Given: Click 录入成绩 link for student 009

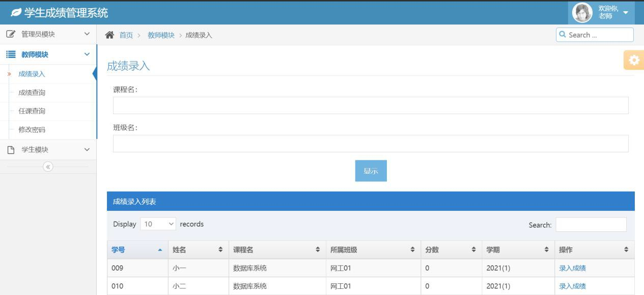Looking at the screenshot, I should click(x=572, y=268).
